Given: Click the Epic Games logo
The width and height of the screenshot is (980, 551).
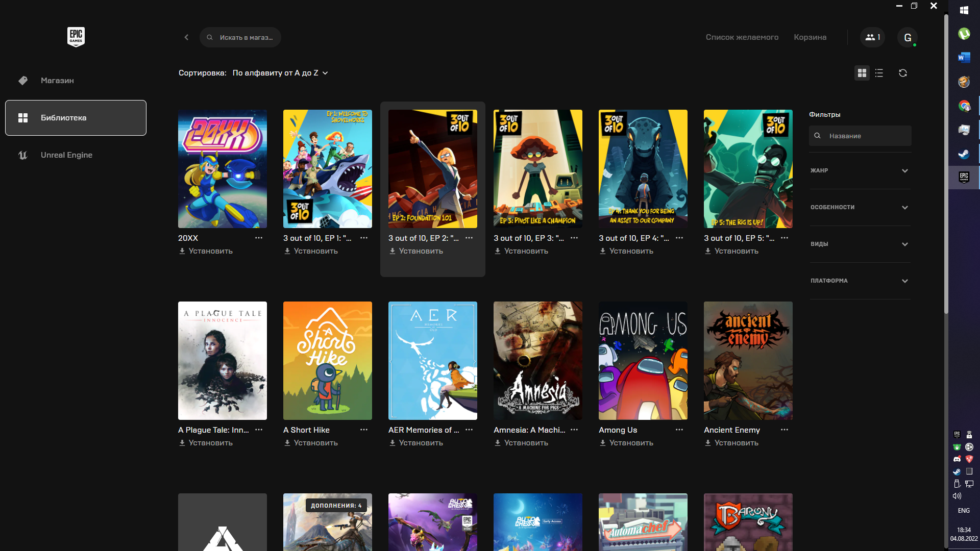Looking at the screenshot, I should click(76, 37).
